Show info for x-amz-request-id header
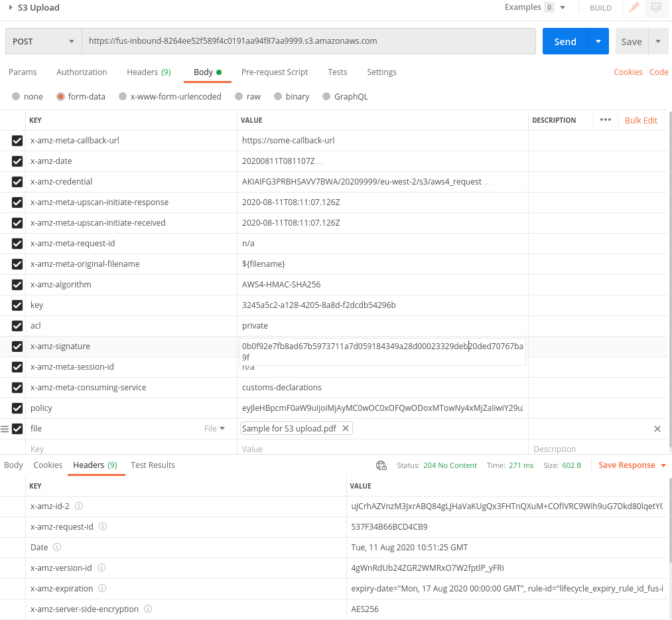Image resolution: width=672 pixels, height=620 pixels. point(103,526)
